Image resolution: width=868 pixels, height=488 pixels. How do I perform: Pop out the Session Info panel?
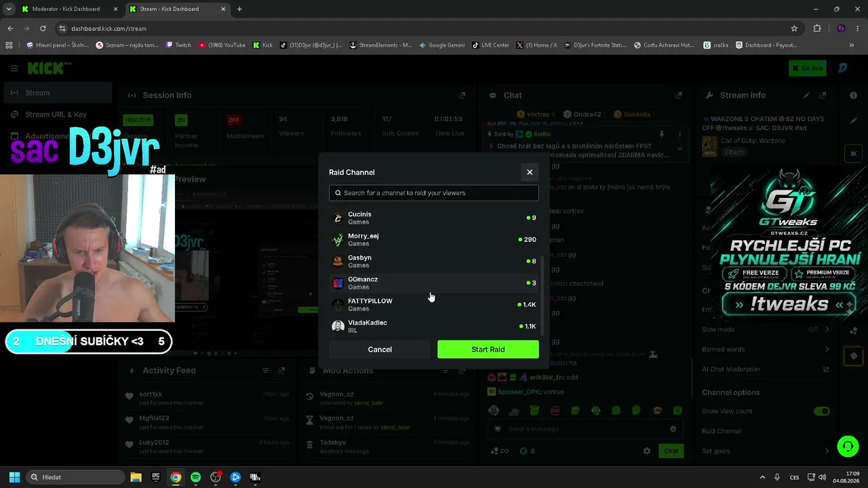point(462,96)
